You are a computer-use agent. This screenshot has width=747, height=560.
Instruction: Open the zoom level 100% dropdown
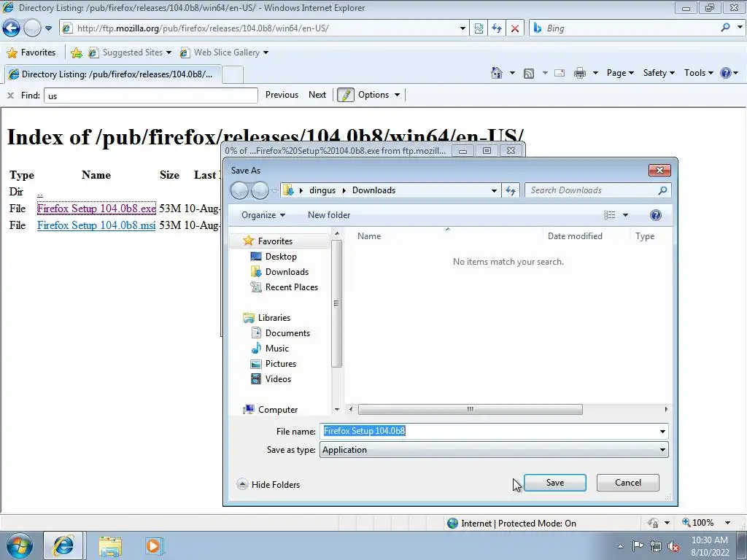(727, 523)
